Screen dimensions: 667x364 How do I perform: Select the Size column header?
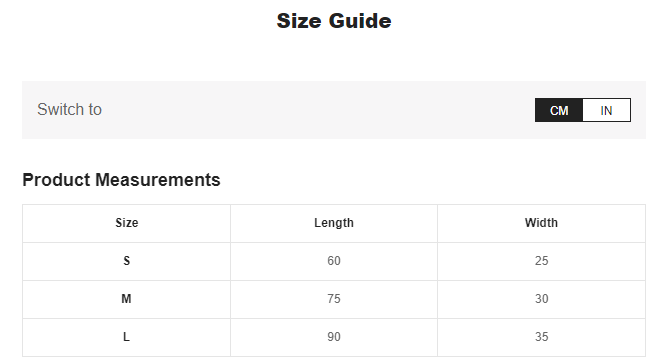(126, 223)
